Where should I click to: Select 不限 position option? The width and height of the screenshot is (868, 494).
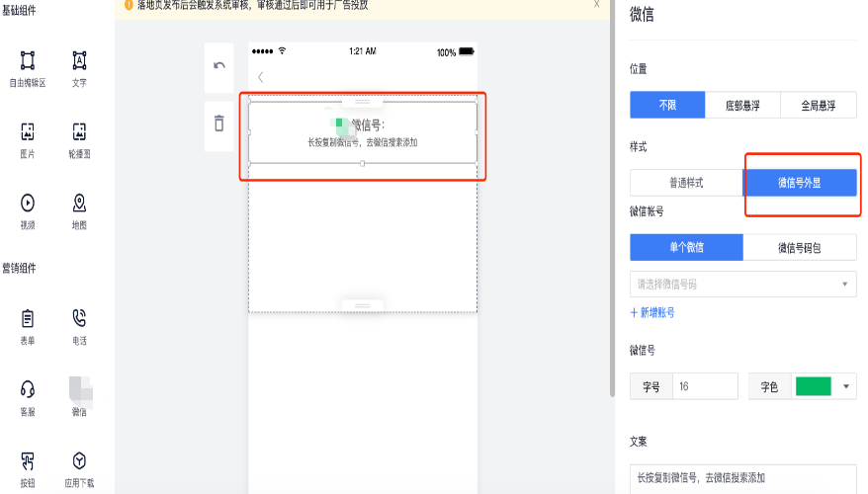point(667,105)
